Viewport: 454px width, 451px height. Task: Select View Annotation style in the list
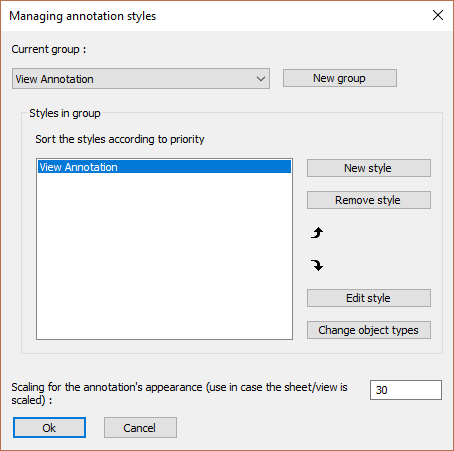[164, 167]
